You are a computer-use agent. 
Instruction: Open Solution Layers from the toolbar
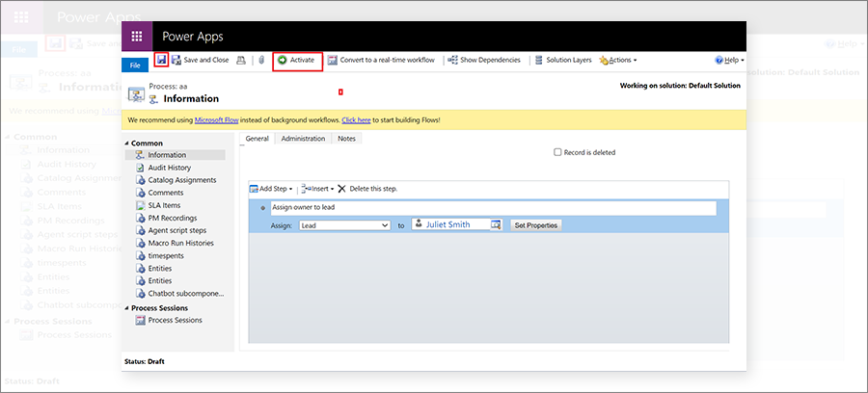pyautogui.click(x=562, y=60)
